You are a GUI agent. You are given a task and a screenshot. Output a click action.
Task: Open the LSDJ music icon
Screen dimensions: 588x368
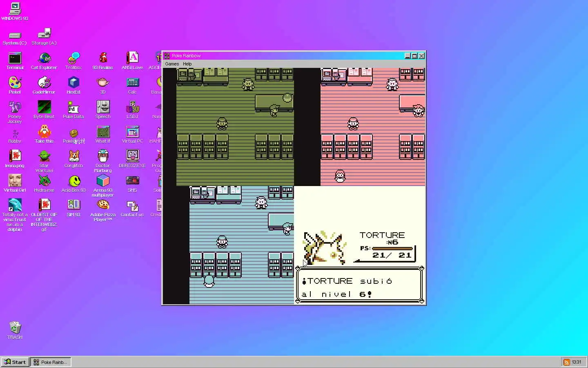pos(132,110)
